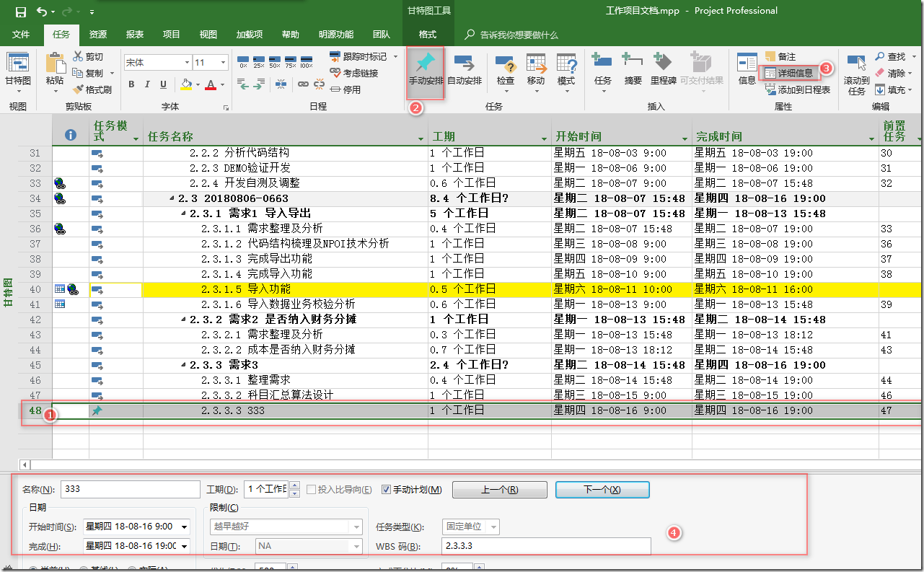The height and width of the screenshot is (572, 924).
Task: Open the File (文件) tab
Action: click(21, 35)
